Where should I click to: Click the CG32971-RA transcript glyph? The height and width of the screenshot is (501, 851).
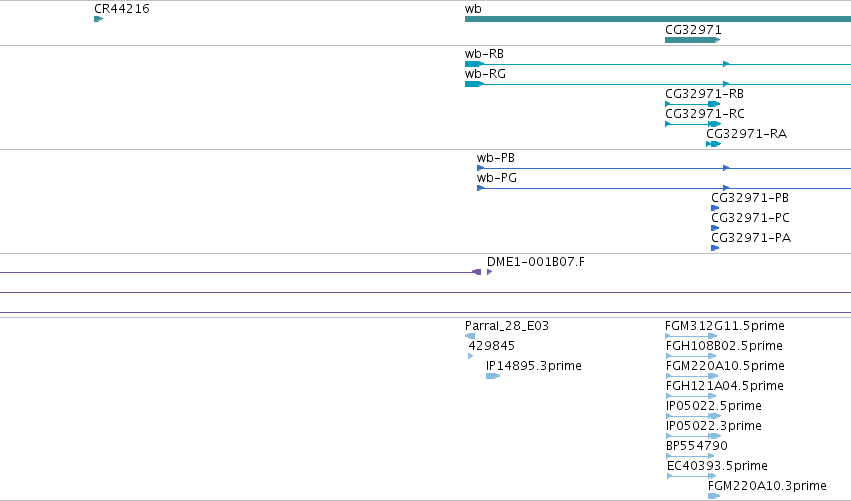click(713, 144)
